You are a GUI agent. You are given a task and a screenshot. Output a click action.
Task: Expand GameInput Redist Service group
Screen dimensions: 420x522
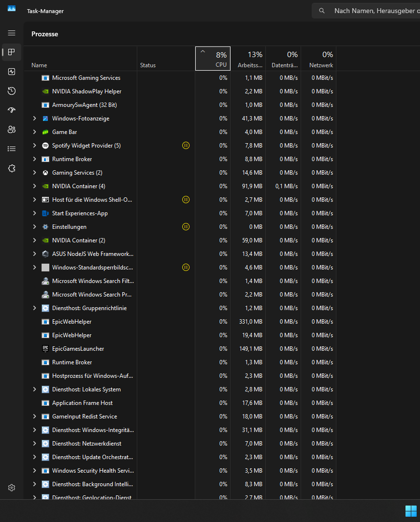tap(35, 417)
